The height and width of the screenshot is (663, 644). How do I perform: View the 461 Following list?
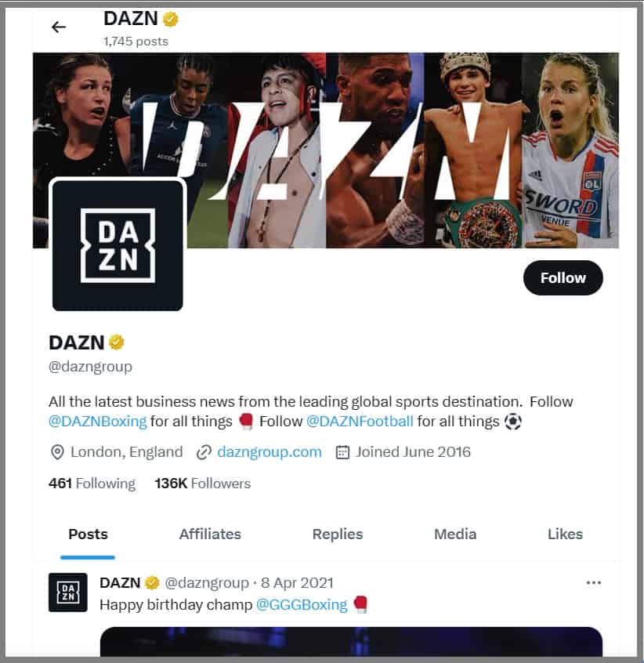92,484
